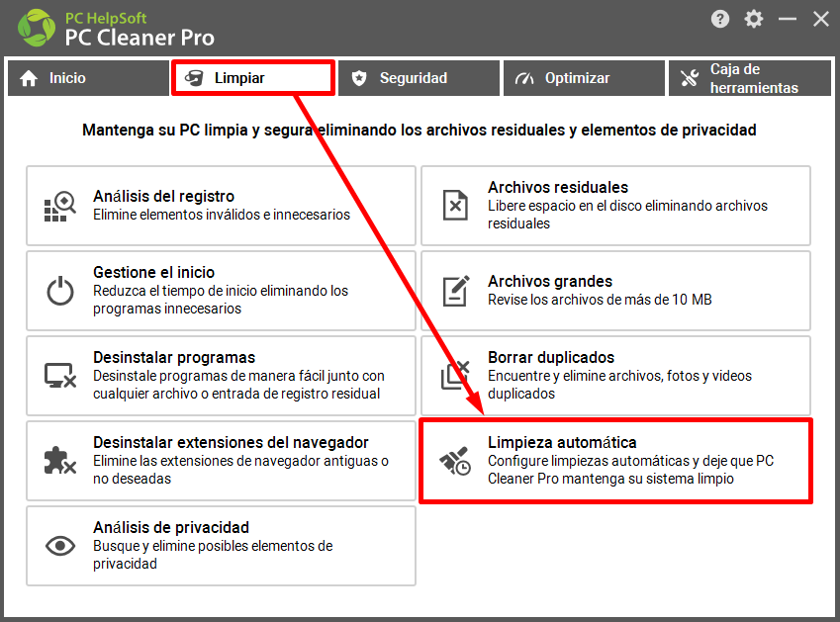840x622 pixels.
Task: Open Análisis de privacidad
Action: [x=222, y=546]
